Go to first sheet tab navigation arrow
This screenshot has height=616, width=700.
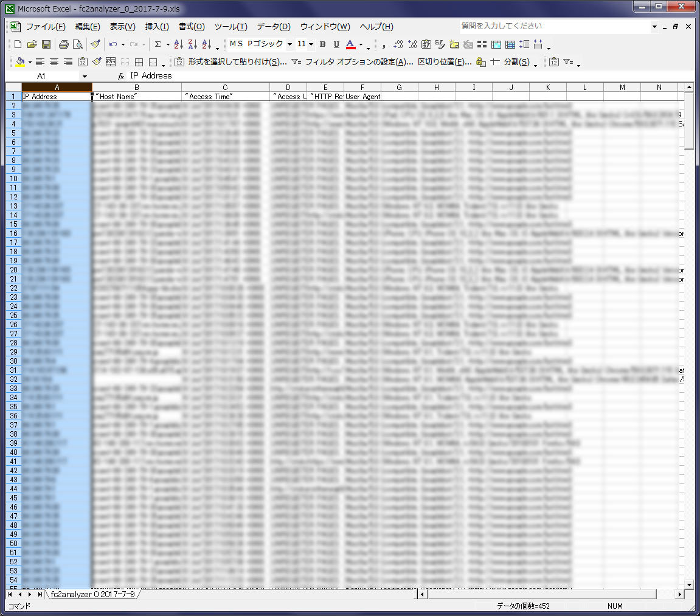[x=10, y=595]
